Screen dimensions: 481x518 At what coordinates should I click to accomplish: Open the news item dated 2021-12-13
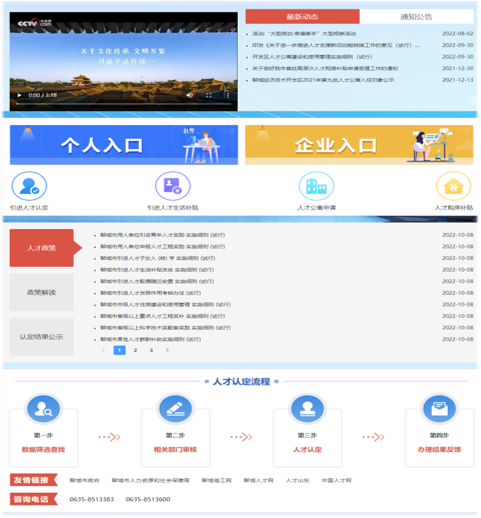tap(323, 80)
